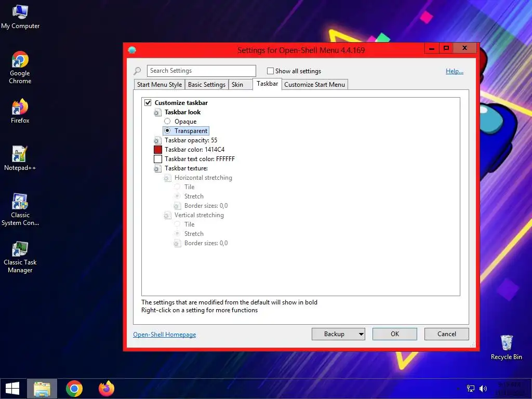Open the Recycle Bin

click(x=506, y=348)
